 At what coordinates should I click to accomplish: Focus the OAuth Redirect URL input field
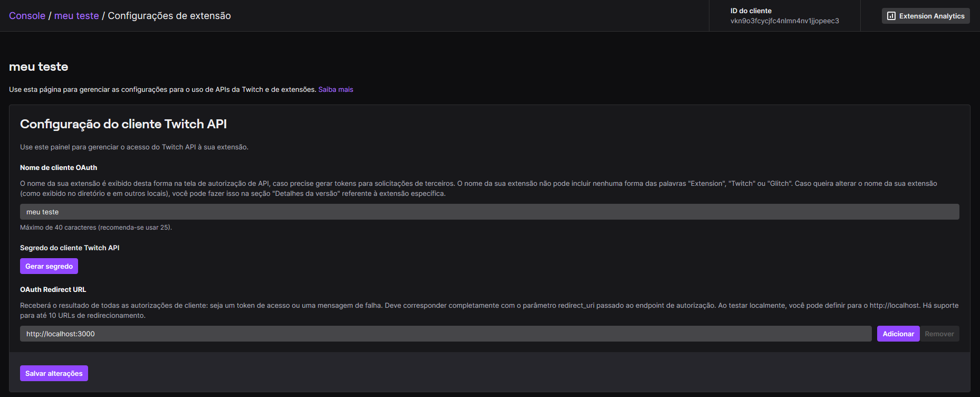tap(446, 334)
